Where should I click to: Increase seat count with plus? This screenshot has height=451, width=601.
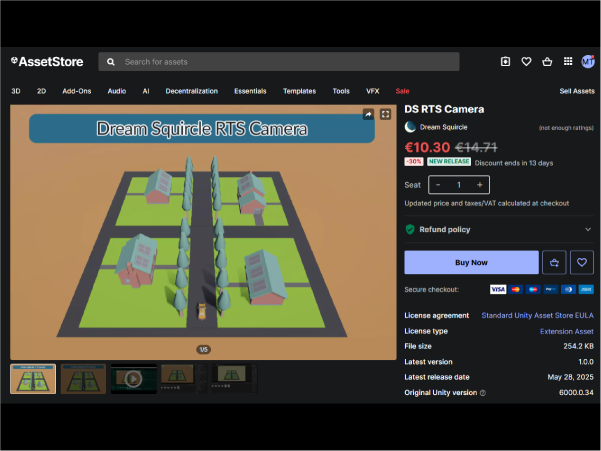479,185
